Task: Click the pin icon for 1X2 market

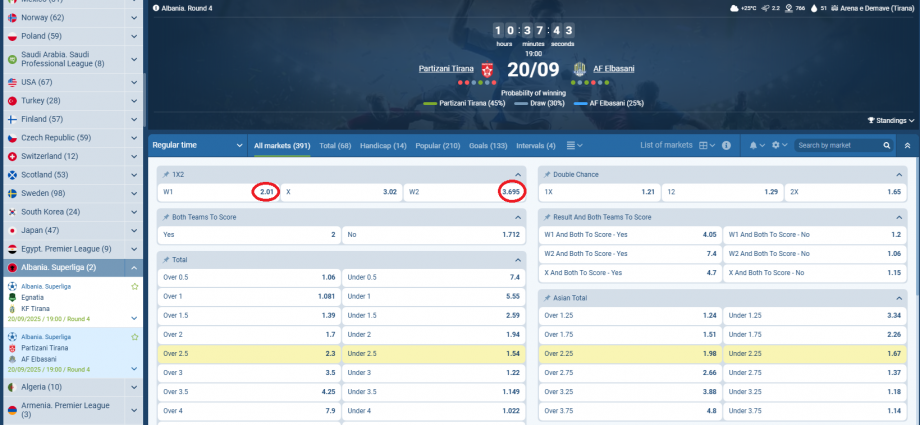Action: pyautogui.click(x=166, y=175)
